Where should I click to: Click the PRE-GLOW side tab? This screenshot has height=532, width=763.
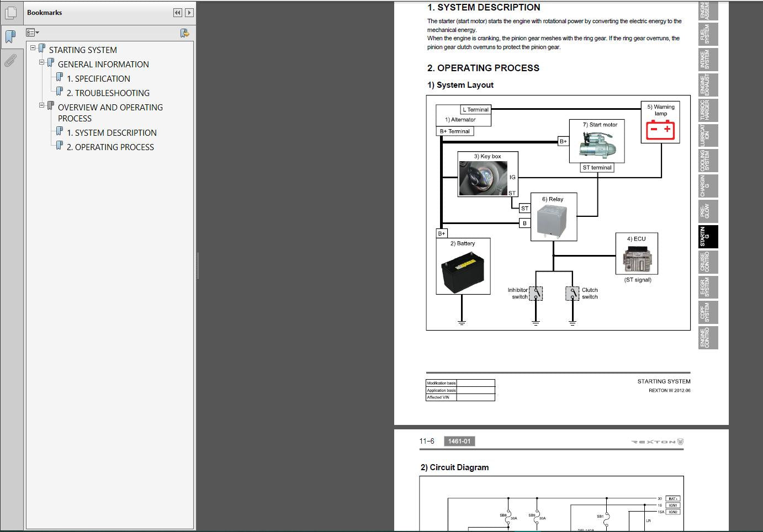(x=708, y=211)
